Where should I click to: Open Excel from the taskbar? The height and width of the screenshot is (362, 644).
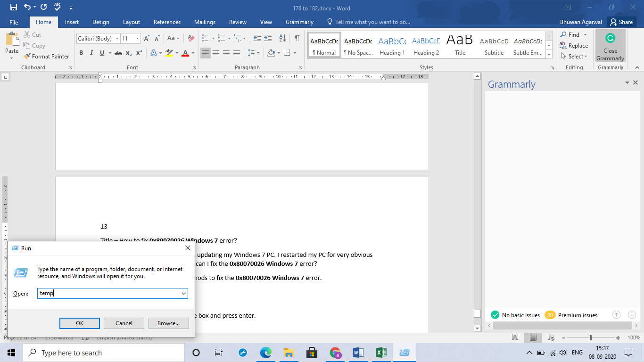click(381, 353)
